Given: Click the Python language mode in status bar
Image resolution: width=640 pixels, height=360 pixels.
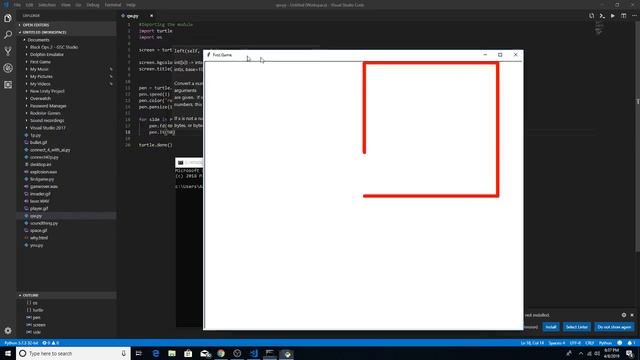Looking at the screenshot, I should click(605, 343).
